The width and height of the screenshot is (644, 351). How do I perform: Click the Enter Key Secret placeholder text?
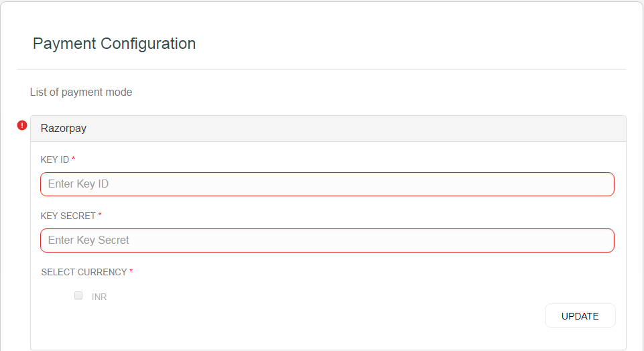88,240
